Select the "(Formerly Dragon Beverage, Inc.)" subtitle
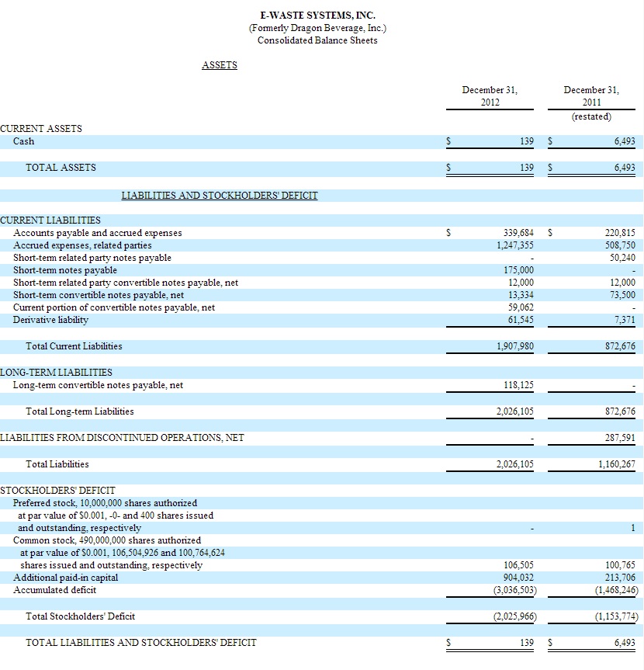644x670 pixels. click(317, 28)
